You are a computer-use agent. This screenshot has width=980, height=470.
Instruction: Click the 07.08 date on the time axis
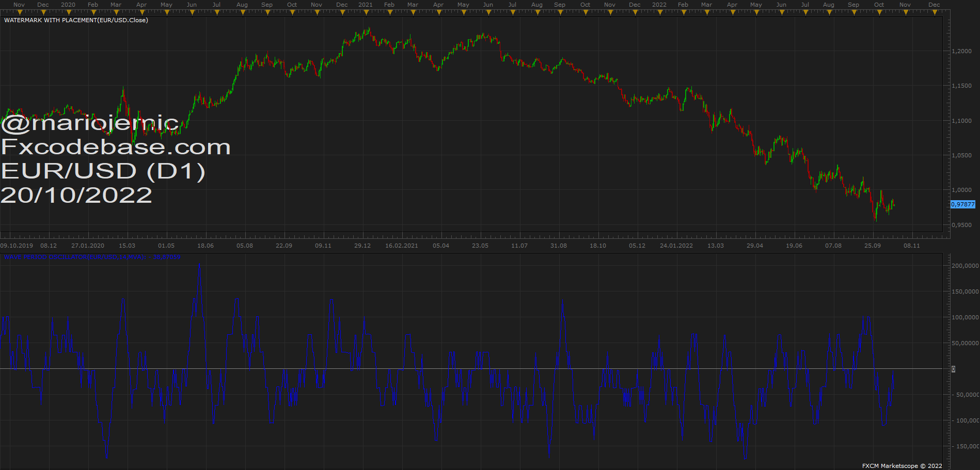(833, 246)
